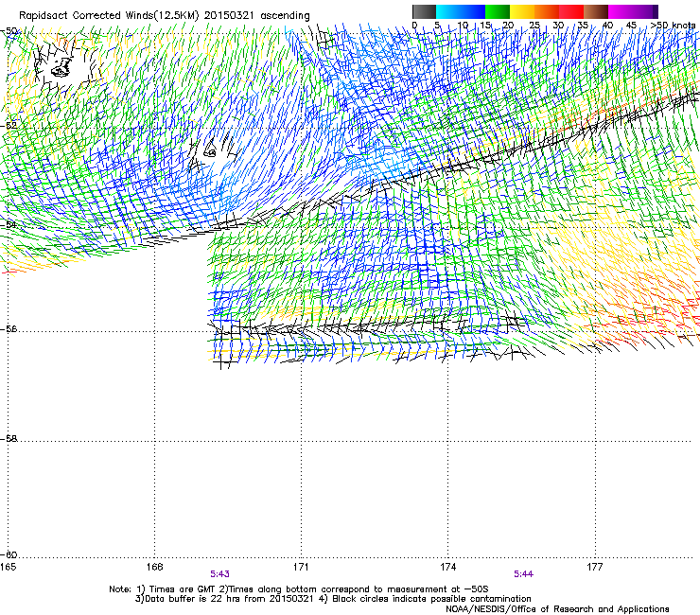Click the latitude label '-54' on left axis
Viewport: 700px width, 615px height.
point(9,224)
